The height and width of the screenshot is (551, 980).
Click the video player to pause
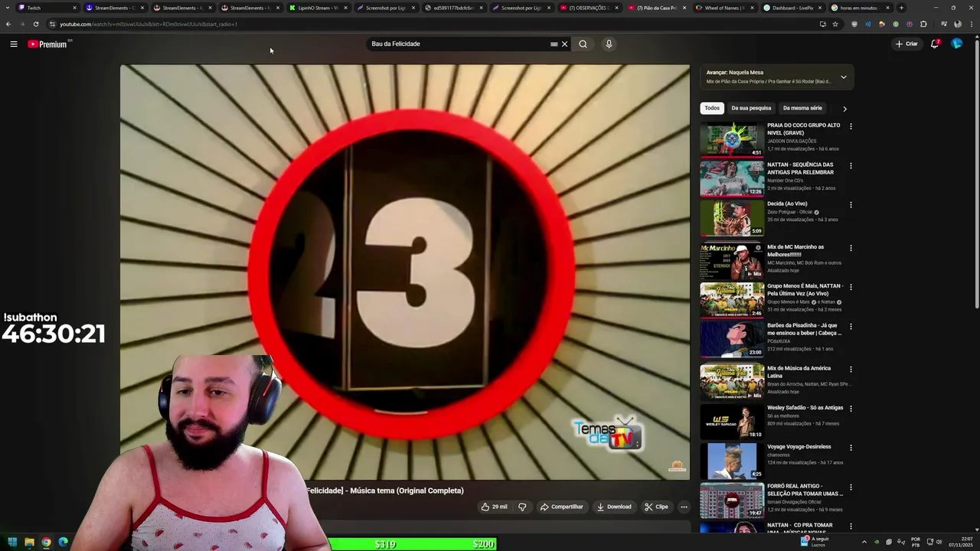(405, 272)
